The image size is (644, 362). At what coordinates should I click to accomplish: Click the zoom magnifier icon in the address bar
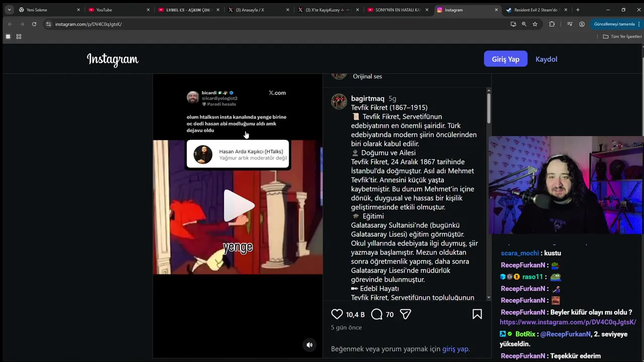point(524,24)
